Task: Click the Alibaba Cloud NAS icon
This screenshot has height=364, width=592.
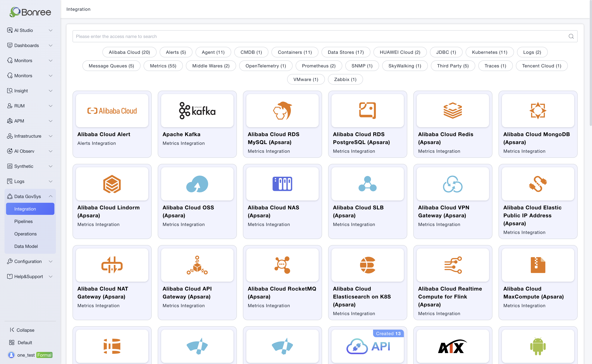Action: click(282, 184)
